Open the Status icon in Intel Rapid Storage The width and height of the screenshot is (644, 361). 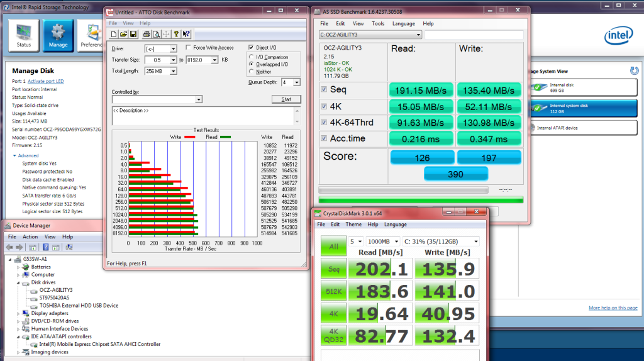click(23, 35)
